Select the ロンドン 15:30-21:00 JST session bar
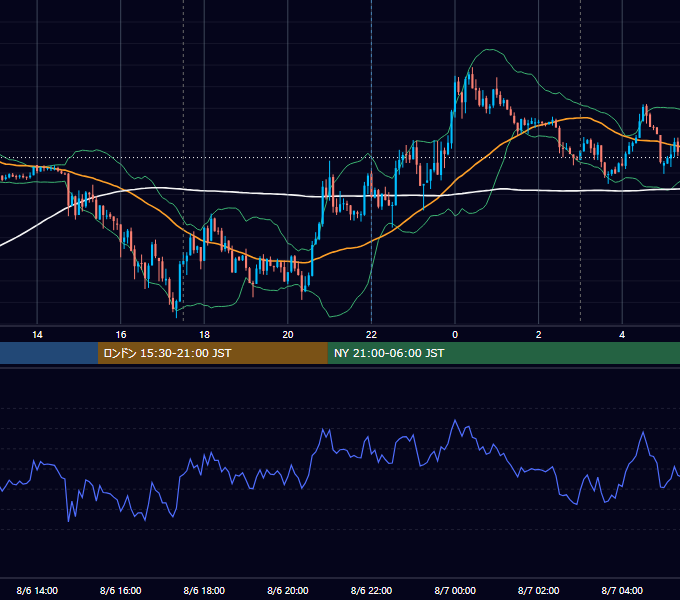This screenshot has height=600, width=680. pos(212,353)
